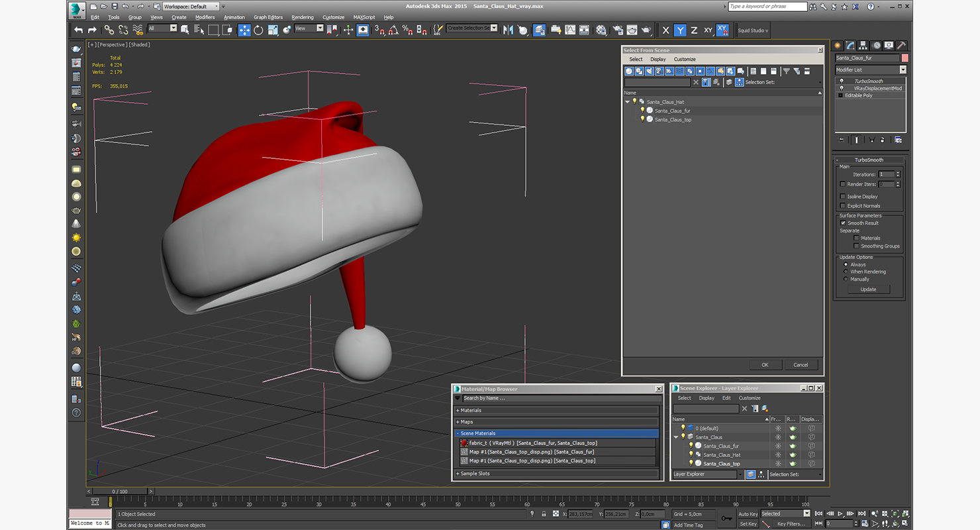The width and height of the screenshot is (980, 530).
Task: Toggle Santa_Claus_fur visibility bulb in Layer Explorer
Action: (691, 446)
